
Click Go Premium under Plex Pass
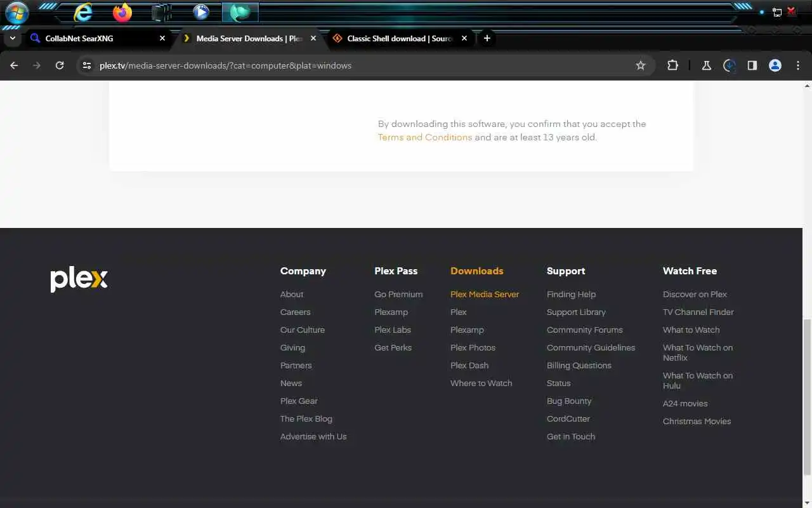tap(398, 294)
